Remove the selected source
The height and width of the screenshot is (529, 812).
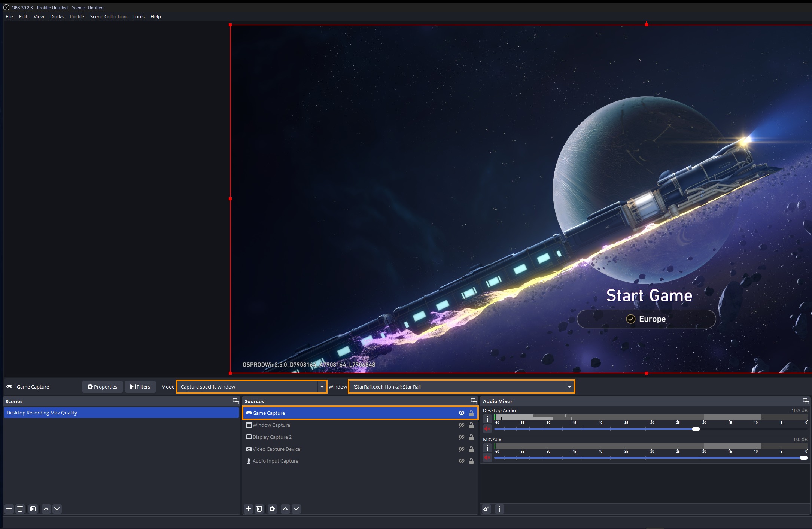[259, 509]
